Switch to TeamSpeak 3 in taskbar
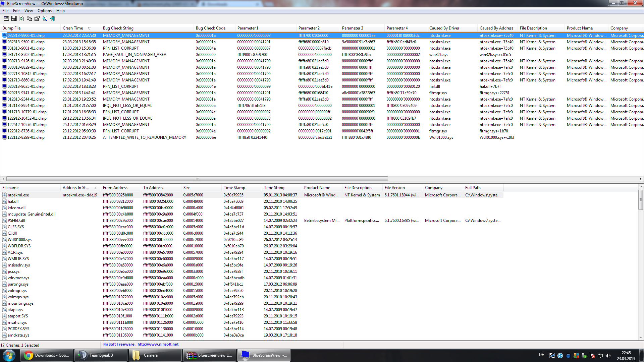 coord(101,355)
